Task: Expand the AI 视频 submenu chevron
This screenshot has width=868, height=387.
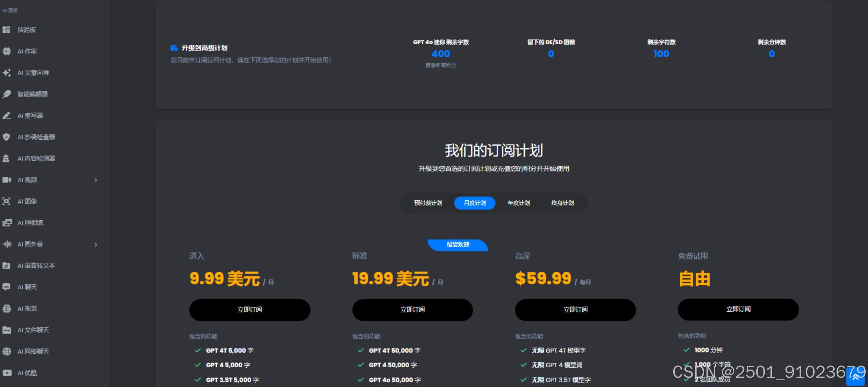Action: 96,180
